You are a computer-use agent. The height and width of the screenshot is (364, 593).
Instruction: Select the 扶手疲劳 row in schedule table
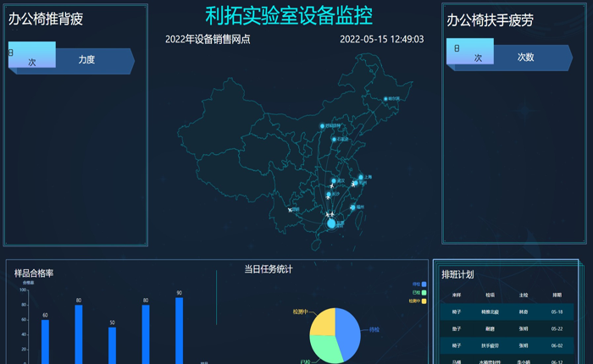(490, 345)
